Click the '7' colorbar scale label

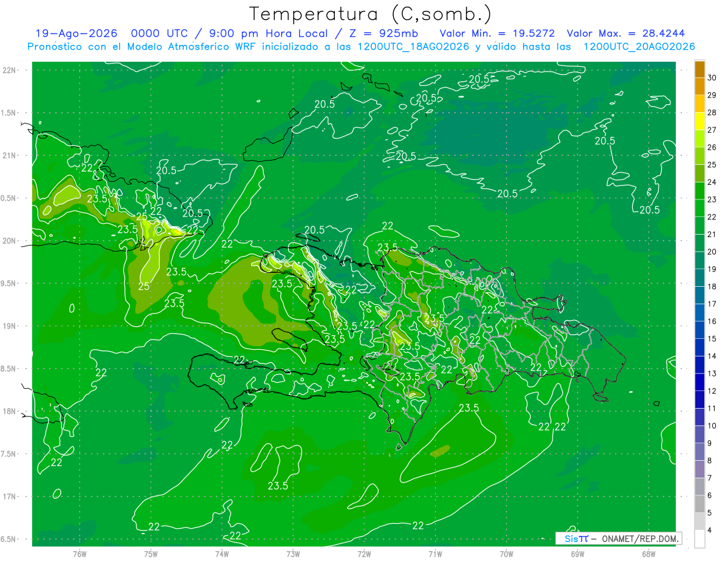710,478
